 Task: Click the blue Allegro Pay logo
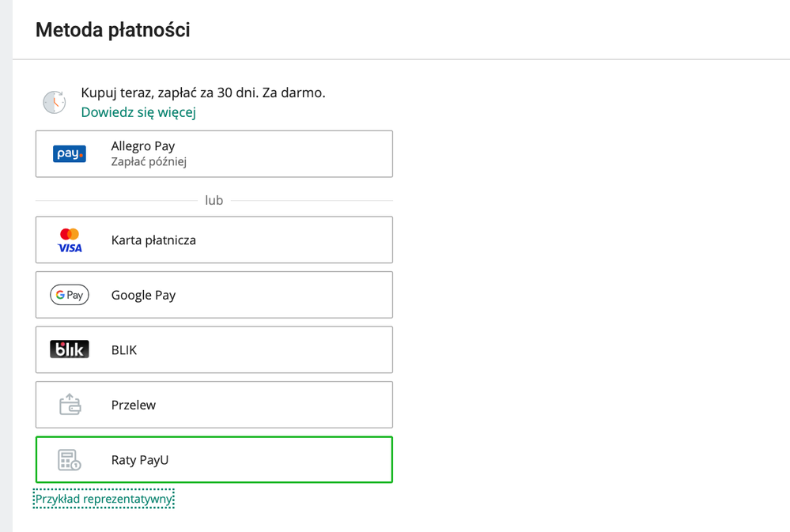[x=70, y=153]
